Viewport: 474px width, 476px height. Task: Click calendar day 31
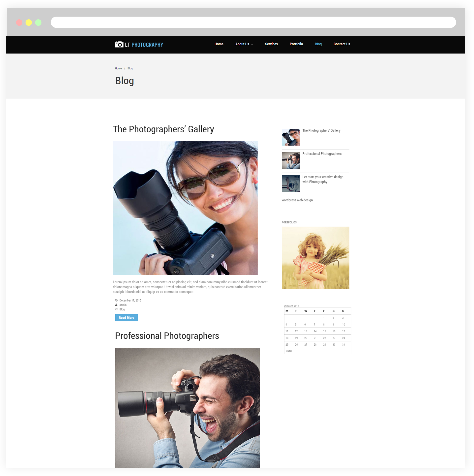pyautogui.click(x=343, y=344)
